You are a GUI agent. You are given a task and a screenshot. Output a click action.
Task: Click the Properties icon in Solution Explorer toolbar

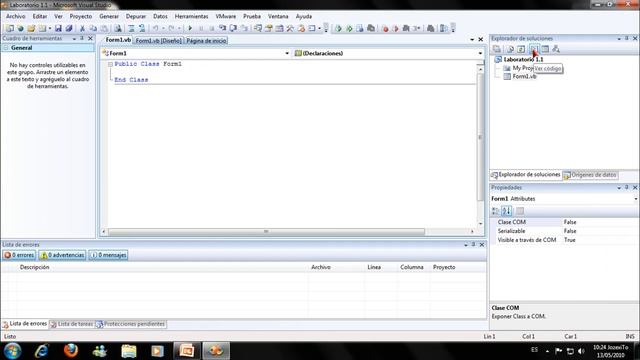click(x=497, y=49)
